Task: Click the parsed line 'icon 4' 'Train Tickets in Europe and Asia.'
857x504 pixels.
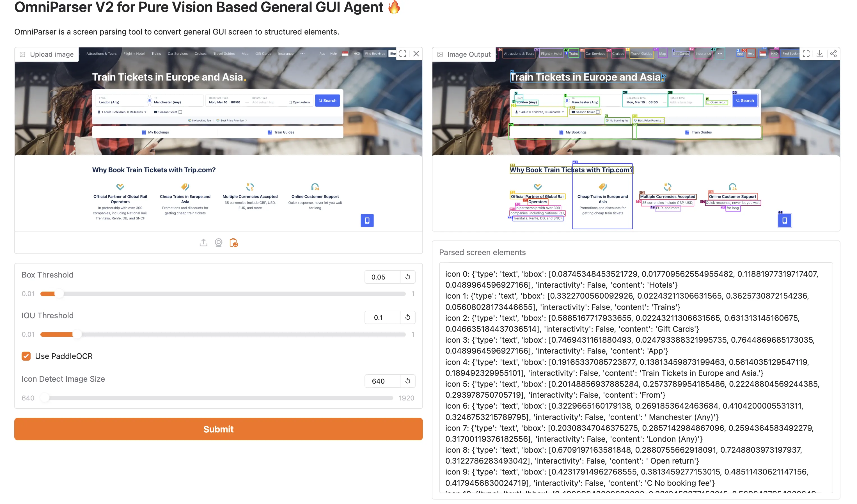Action: coord(627,368)
